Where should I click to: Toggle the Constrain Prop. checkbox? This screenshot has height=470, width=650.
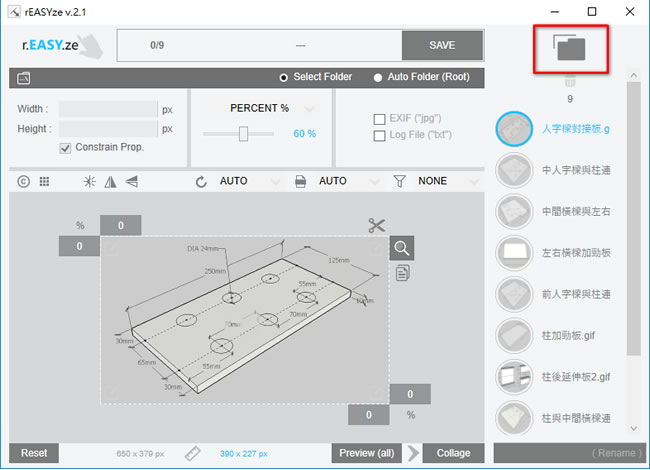65,148
